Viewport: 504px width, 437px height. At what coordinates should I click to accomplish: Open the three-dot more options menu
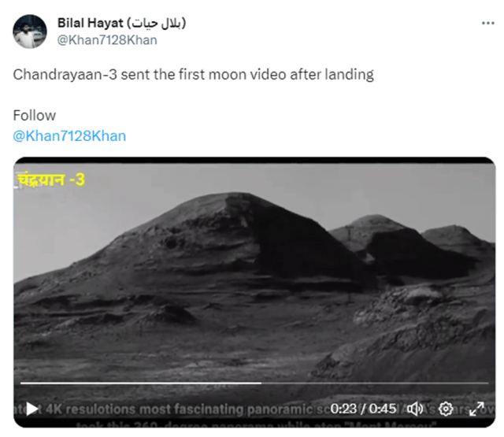click(488, 23)
